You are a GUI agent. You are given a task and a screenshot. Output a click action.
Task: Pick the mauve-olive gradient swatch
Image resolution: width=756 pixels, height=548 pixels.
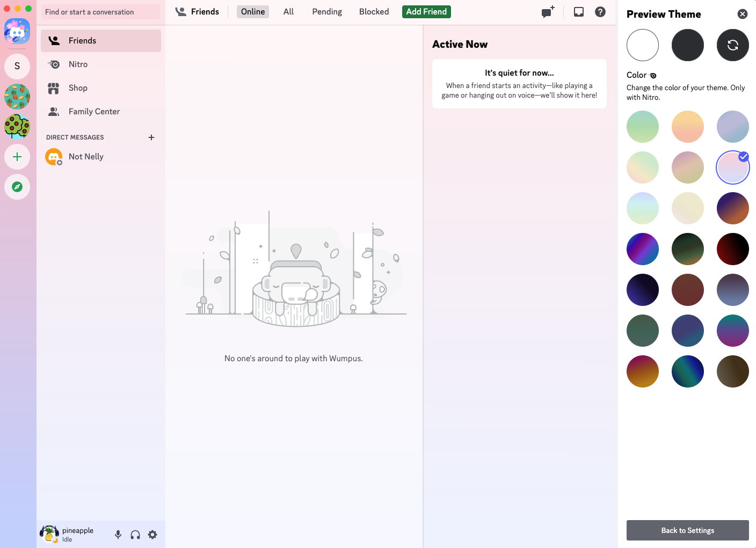tap(688, 167)
